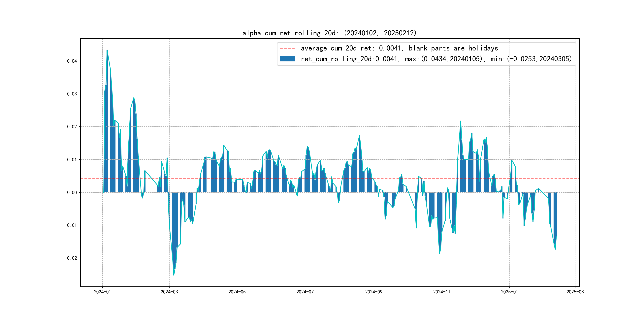
Task: Click the 0.02 y-axis tick label
Action: [72, 127]
